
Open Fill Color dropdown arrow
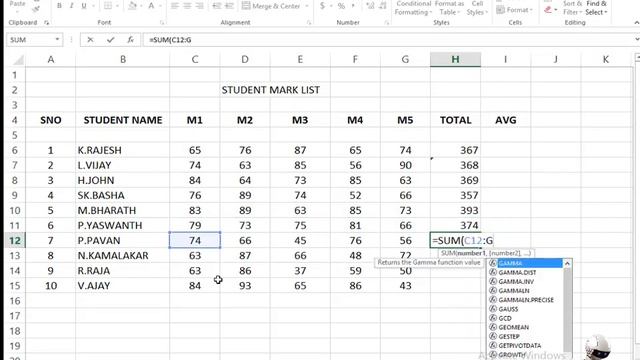(141, 6)
